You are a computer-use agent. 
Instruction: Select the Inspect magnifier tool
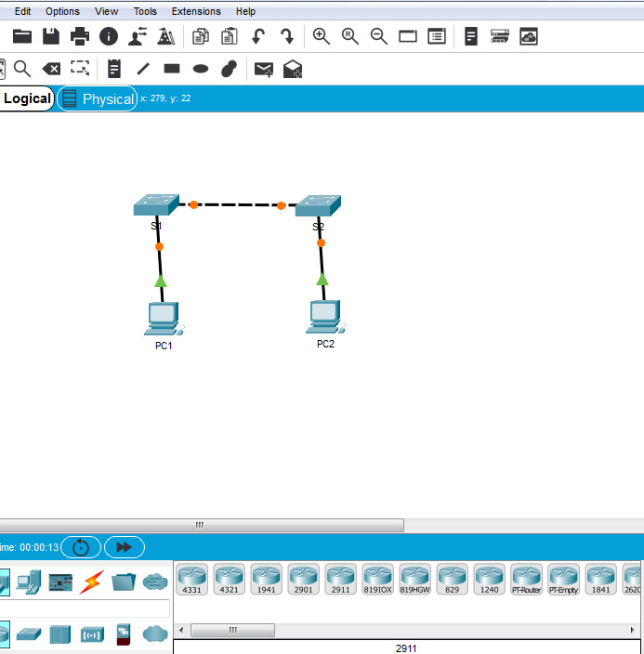[22, 69]
